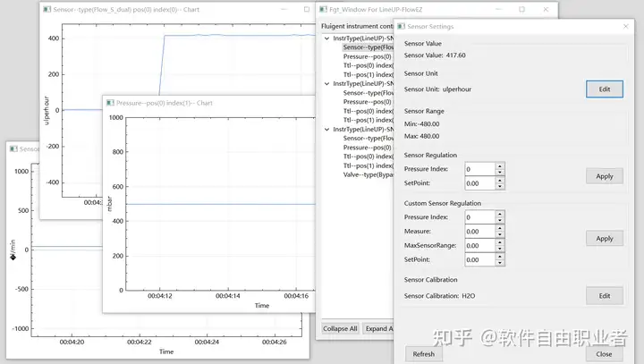Select the highlighted Sensor--type(Flow row
Screen dimensions: 644x364
click(x=368, y=47)
